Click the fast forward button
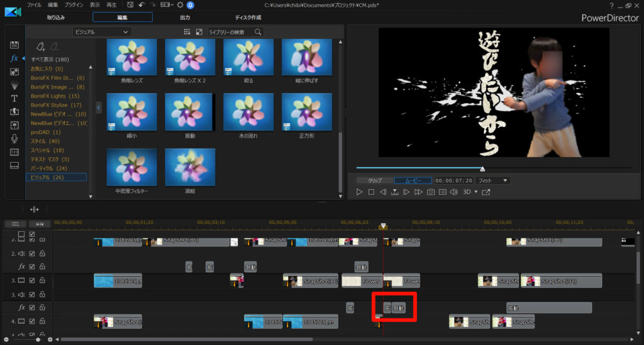This screenshot has width=644, height=345. pos(418,192)
